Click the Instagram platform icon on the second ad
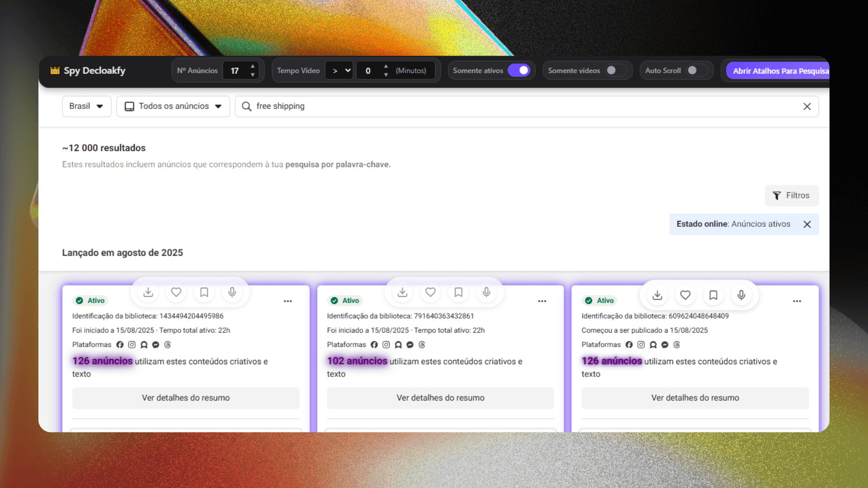Viewport: 868px width, 488px height. coord(386,345)
